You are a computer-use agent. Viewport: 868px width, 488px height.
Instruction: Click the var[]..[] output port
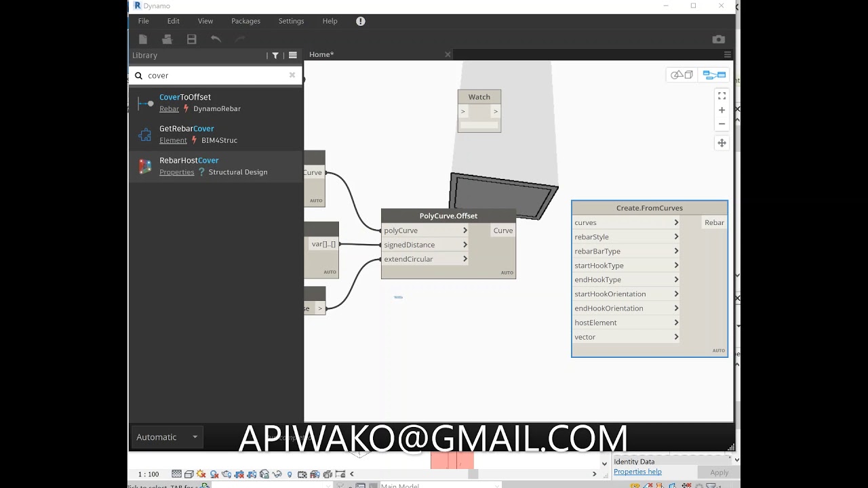coord(323,244)
